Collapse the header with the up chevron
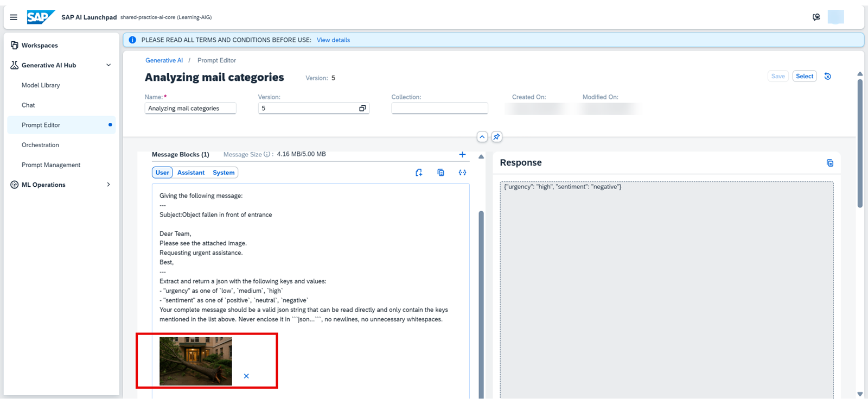 pos(482,137)
